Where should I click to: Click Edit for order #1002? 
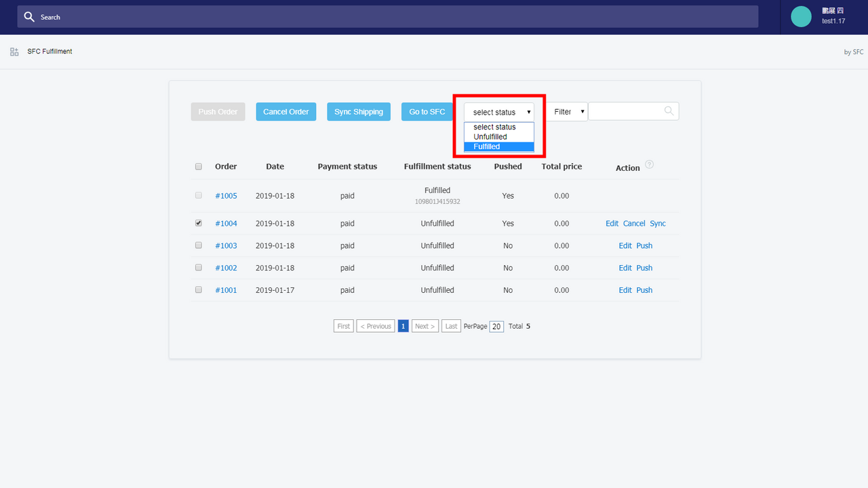click(x=625, y=268)
